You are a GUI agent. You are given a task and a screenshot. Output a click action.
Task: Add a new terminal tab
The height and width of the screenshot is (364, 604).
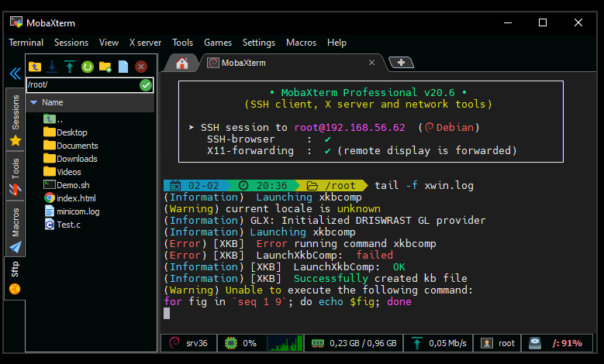tap(400, 63)
